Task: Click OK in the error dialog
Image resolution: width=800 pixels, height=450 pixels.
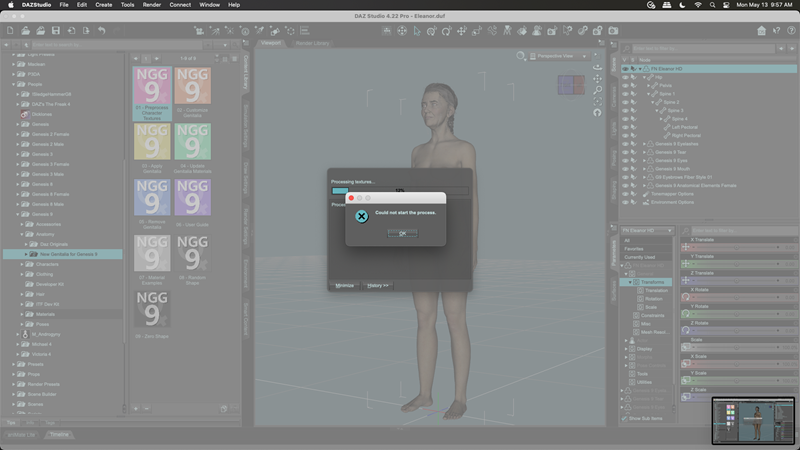Action: 403,234
